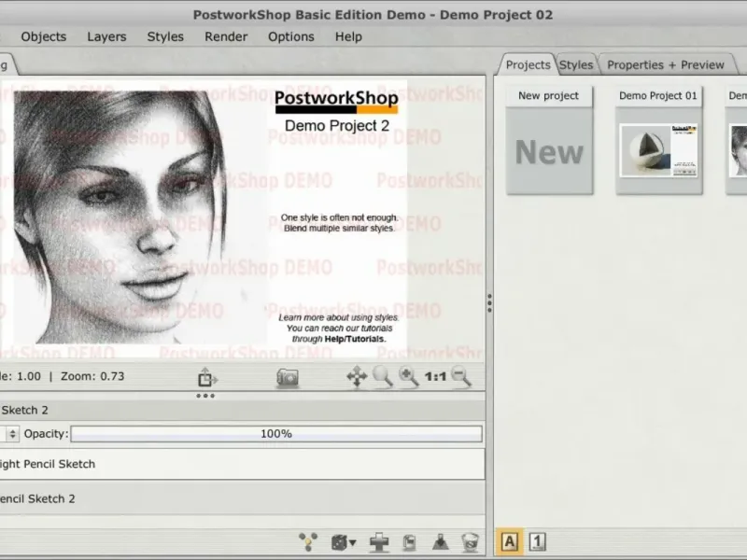The height and width of the screenshot is (560, 747).
Task: Open the Objects menu
Action: click(x=43, y=36)
